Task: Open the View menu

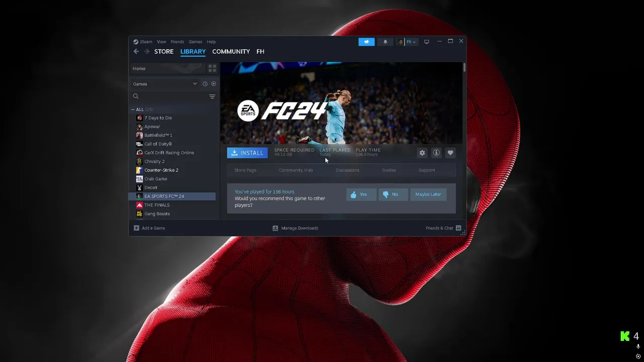Action: pyautogui.click(x=162, y=42)
